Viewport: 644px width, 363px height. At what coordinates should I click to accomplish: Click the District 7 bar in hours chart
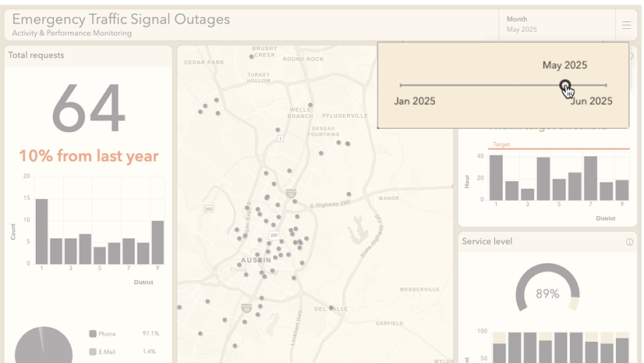[590, 179]
